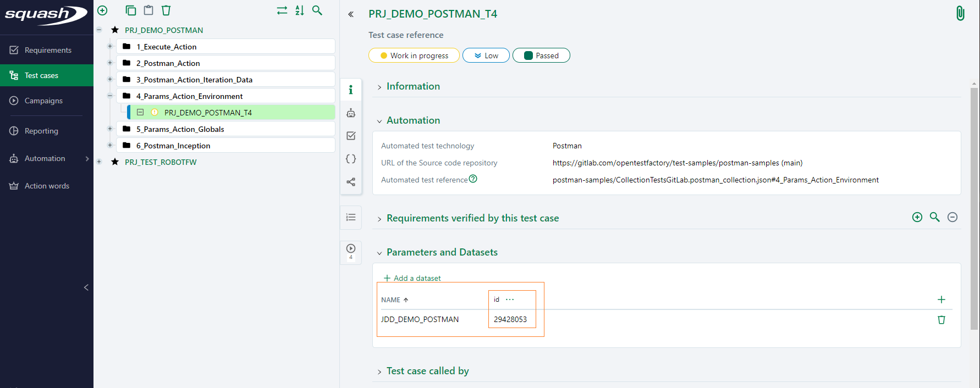The height and width of the screenshot is (388, 980).
Task: Click the plus icon to link a requirement
Action: coord(917,218)
